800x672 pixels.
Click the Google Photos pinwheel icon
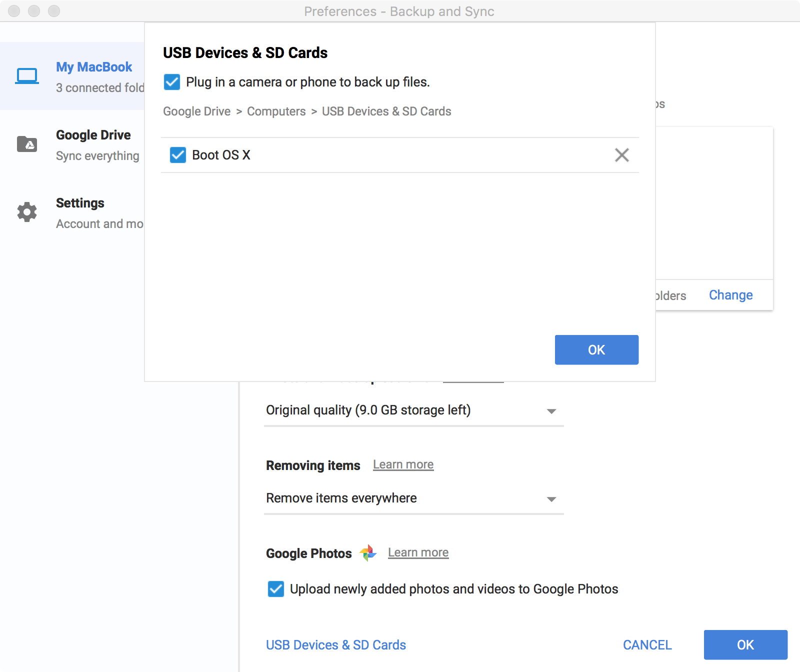[x=368, y=553]
